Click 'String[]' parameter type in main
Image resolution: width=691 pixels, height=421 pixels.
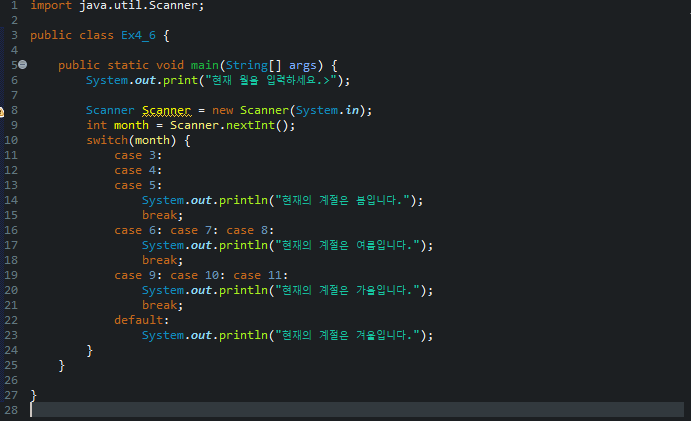point(253,65)
